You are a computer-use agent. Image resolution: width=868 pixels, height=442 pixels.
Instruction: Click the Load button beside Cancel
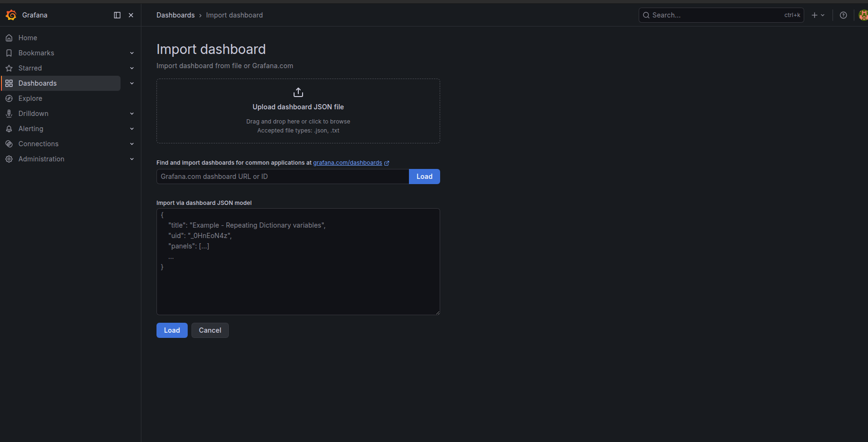[172, 330]
